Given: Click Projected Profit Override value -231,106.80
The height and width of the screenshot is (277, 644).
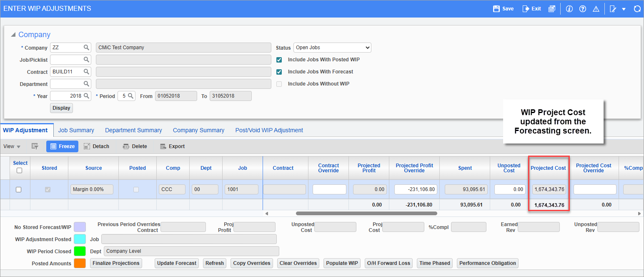Looking at the screenshot, I should 416,189.
